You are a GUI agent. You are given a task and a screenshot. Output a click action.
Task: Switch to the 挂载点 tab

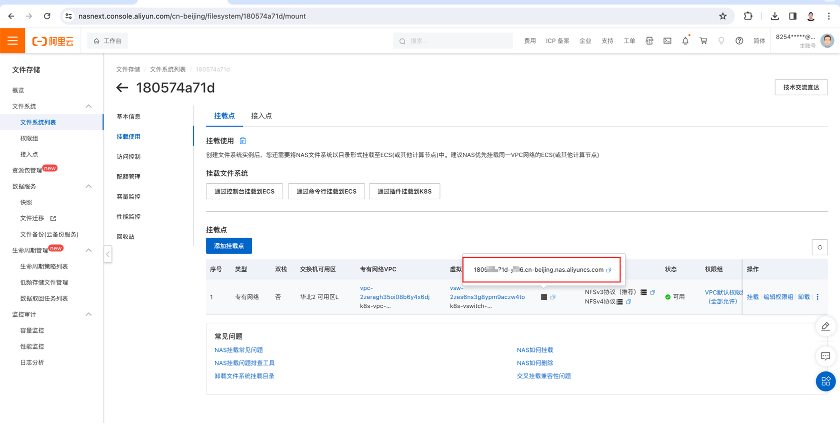[224, 116]
